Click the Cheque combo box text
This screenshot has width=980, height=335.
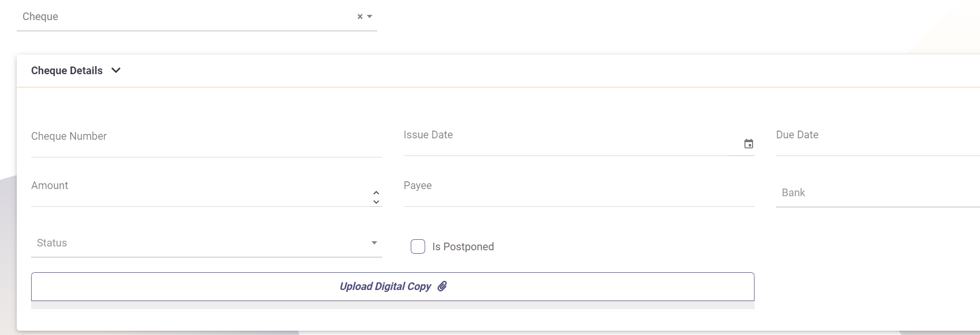[182, 17]
